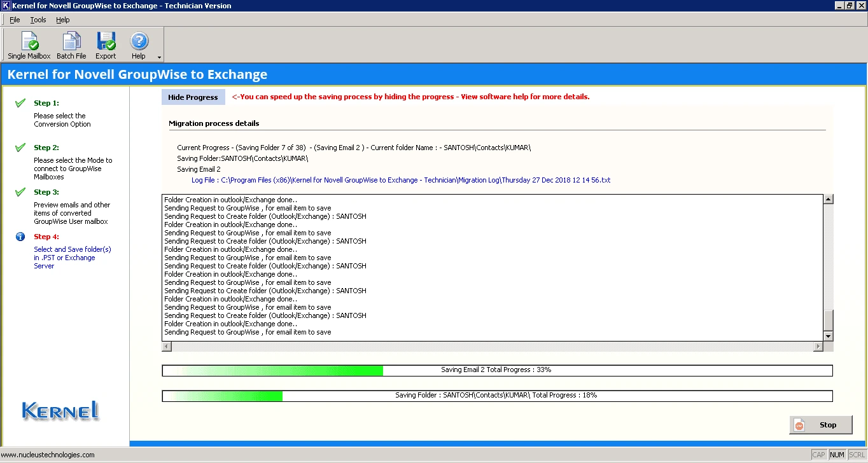Click the 'Saving Email 2' status text

(x=199, y=169)
